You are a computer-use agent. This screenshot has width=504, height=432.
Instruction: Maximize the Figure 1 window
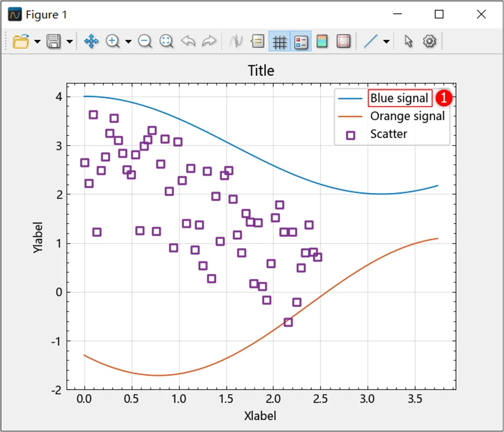[439, 14]
